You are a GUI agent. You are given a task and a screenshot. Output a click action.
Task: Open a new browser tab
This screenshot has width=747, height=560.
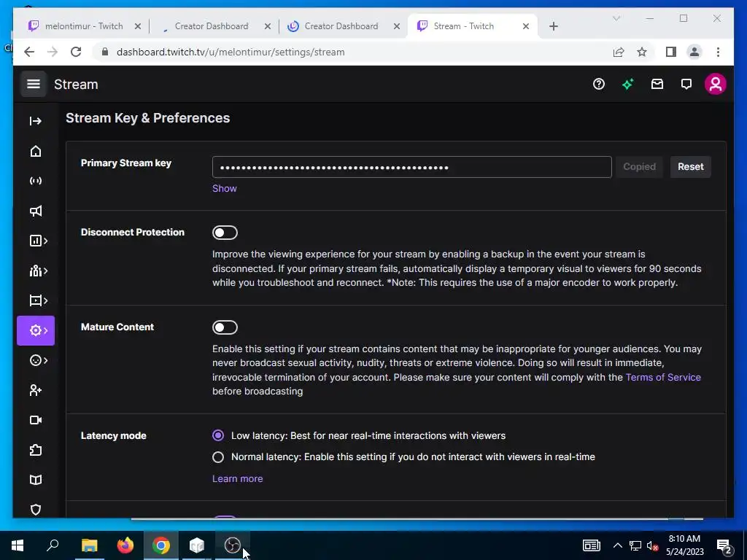554,26
